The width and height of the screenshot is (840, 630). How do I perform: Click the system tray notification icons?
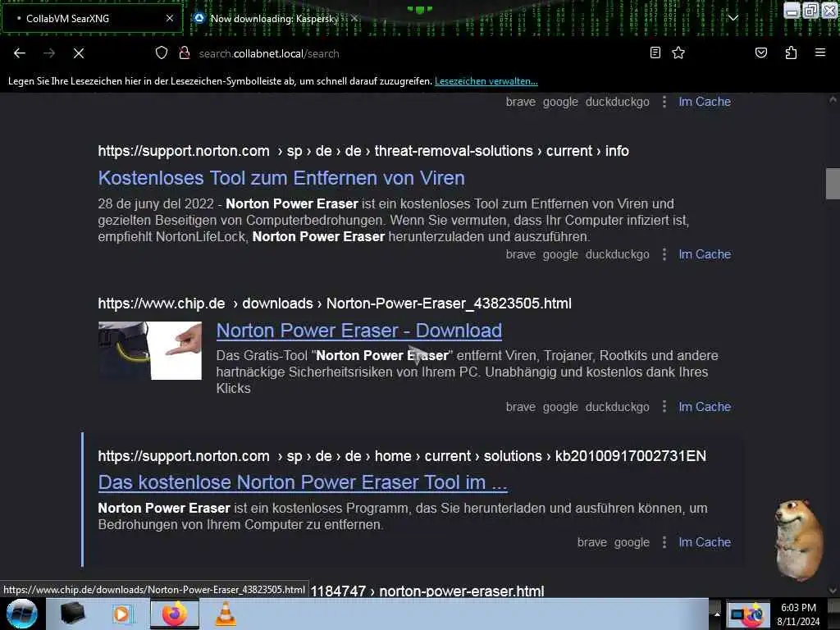click(748, 615)
